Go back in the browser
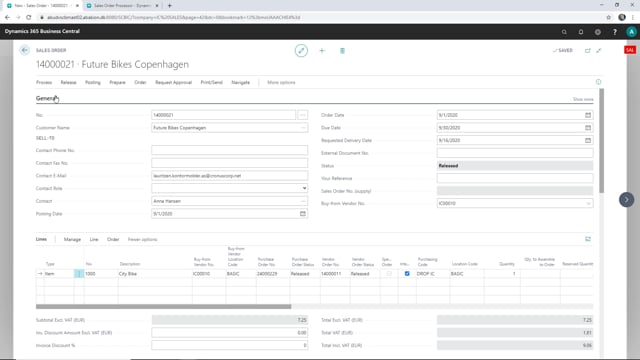 pos(7,17)
